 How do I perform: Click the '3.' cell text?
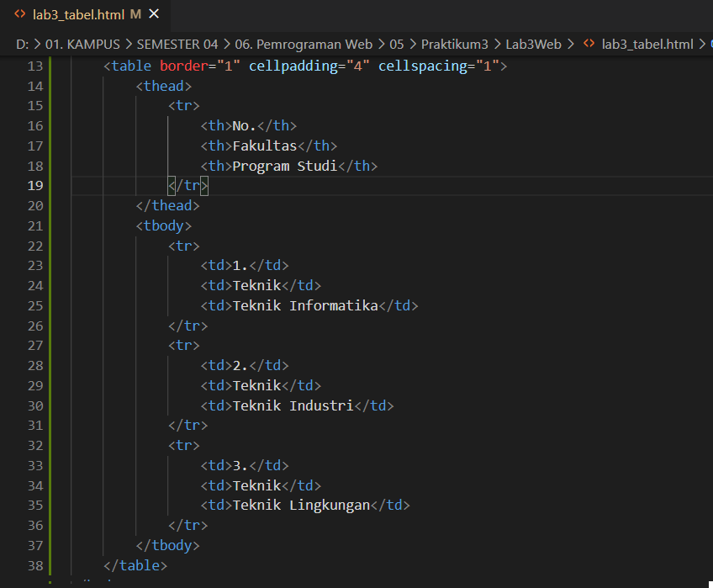pos(240,465)
